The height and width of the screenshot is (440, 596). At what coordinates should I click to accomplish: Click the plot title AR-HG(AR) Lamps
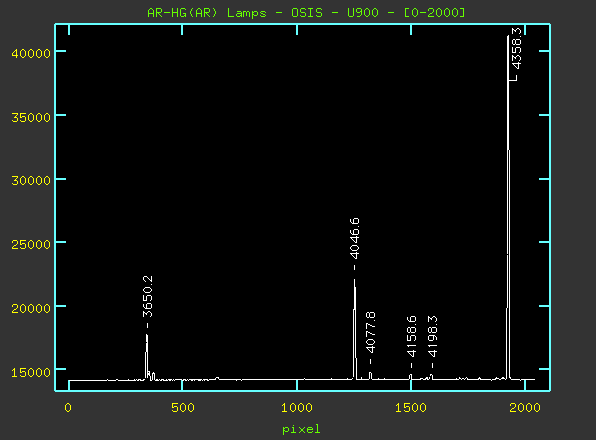click(207, 13)
